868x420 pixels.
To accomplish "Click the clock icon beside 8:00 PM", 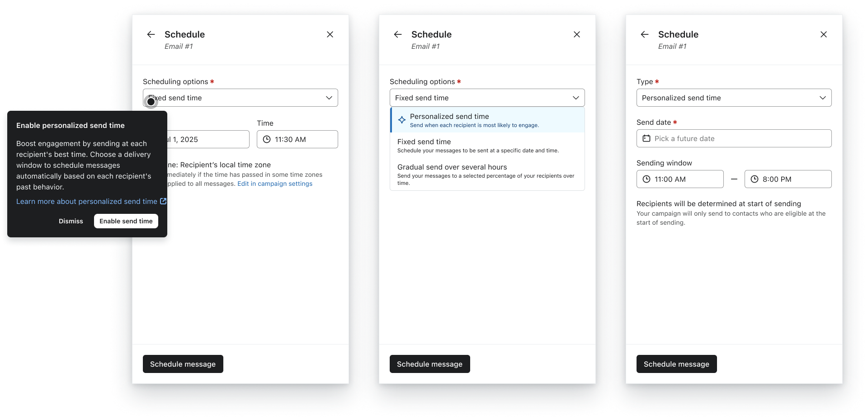I will coord(754,179).
